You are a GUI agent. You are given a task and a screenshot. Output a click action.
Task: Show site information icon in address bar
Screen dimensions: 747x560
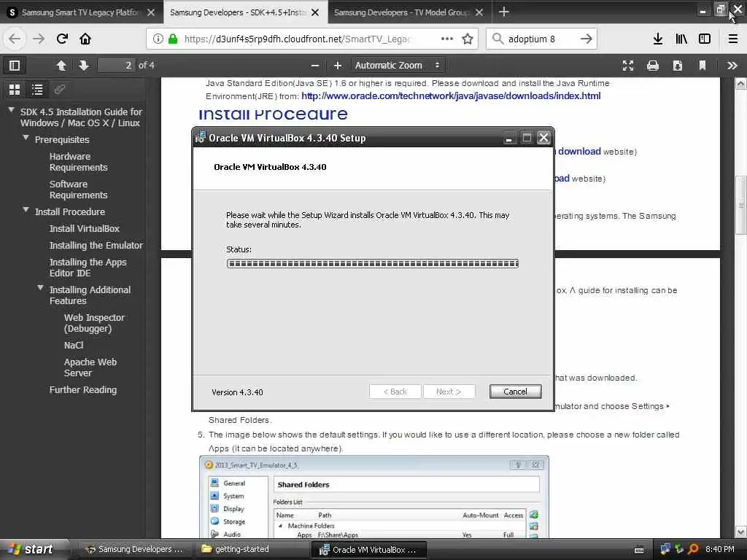tap(158, 39)
